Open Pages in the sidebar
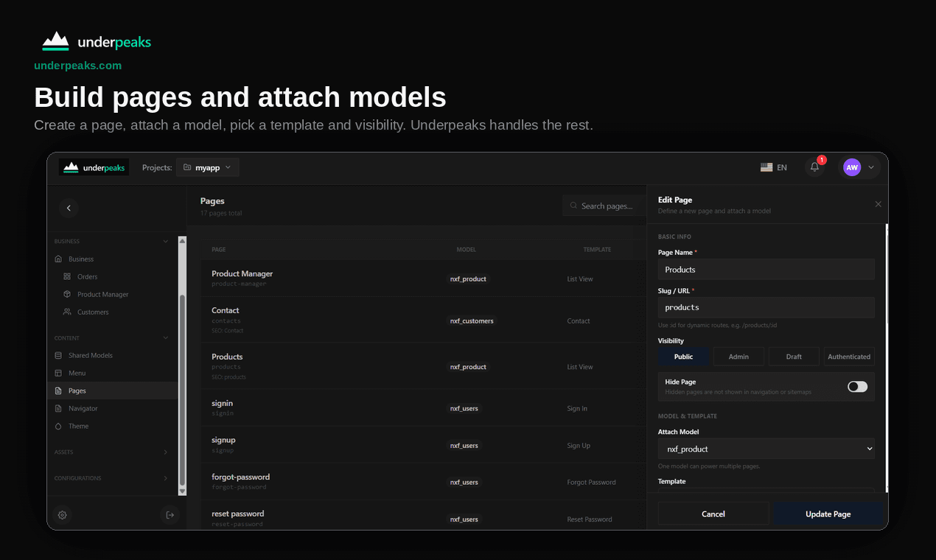The image size is (936, 560). [x=113, y=391]
